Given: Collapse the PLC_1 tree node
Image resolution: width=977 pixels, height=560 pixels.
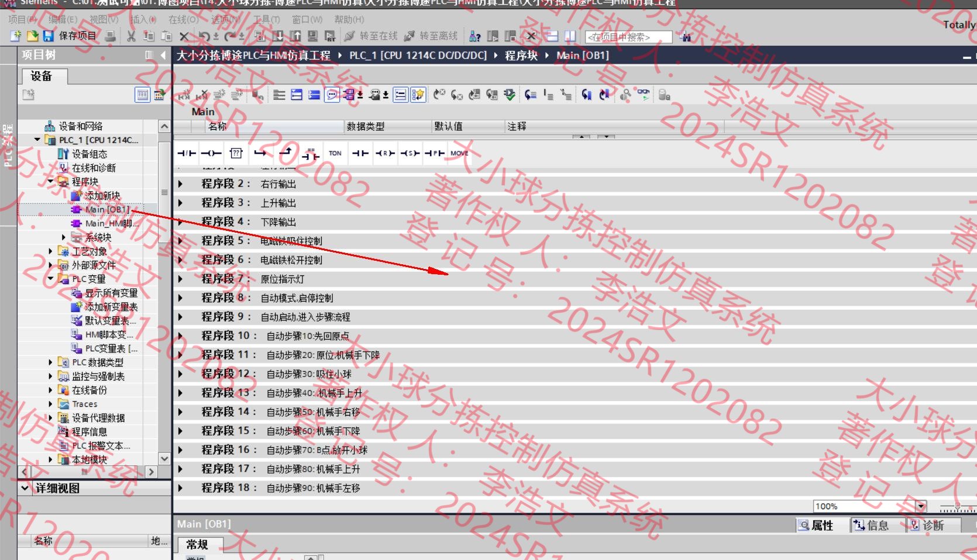Looking at the screenshot, I should click(x=37, y=140).
